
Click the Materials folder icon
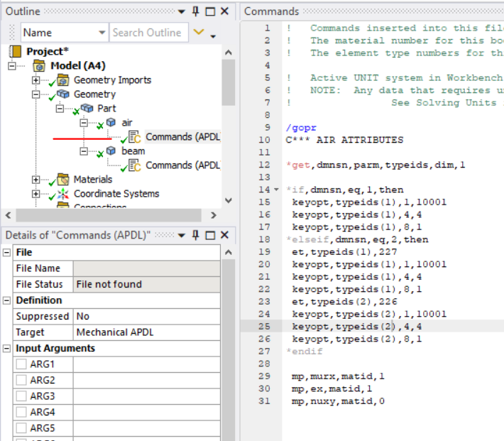(63, 180)
